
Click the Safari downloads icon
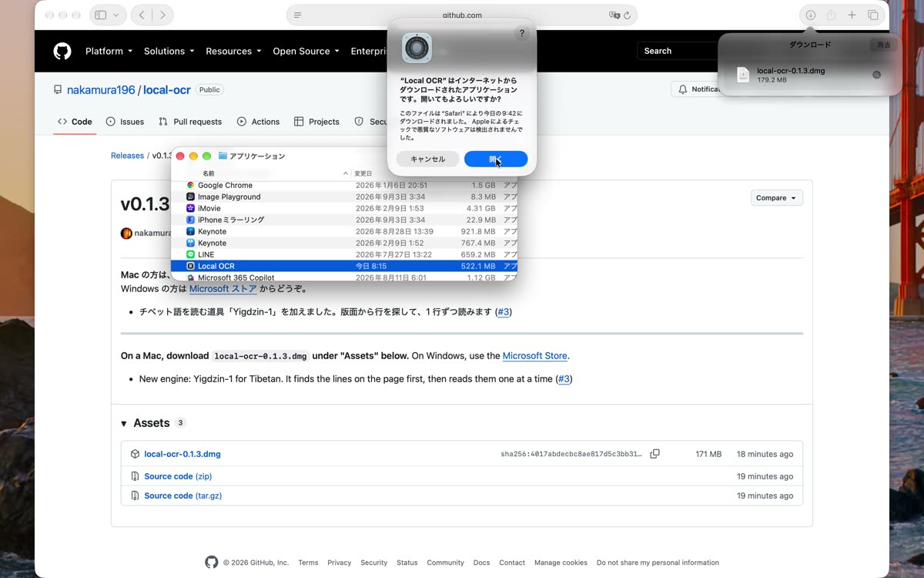(x=811, y=15)
